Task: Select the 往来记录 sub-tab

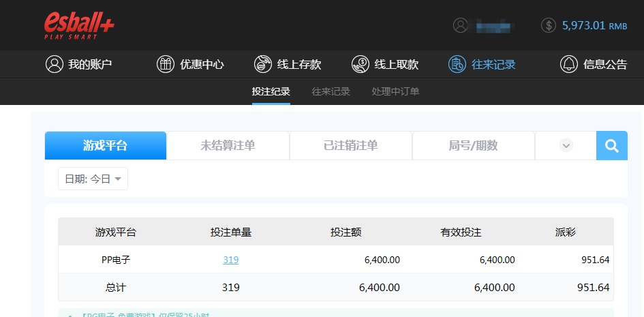Action: click(x=331, y=91)
